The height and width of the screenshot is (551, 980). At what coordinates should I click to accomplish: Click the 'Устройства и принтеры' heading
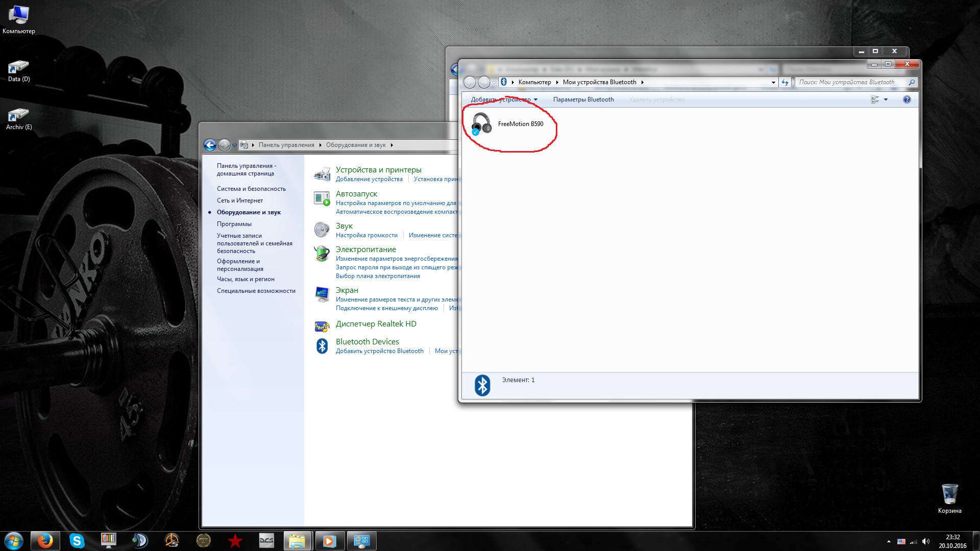pos(378,170)
